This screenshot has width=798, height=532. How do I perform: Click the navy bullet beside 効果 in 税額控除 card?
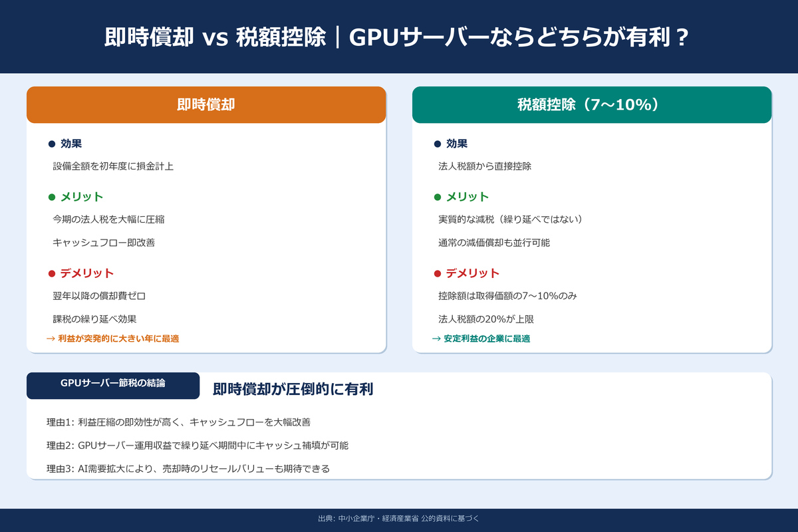point(436,143)
